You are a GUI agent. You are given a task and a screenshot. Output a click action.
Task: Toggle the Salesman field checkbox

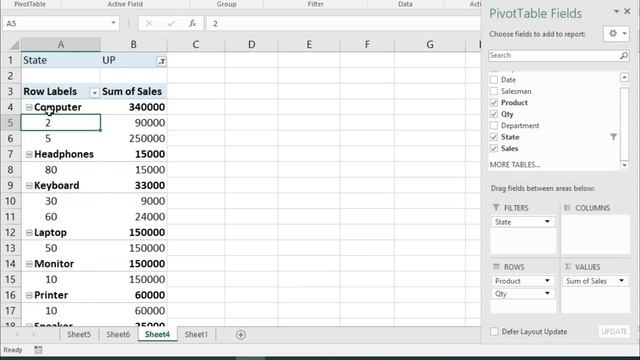(x=494, y=91)
